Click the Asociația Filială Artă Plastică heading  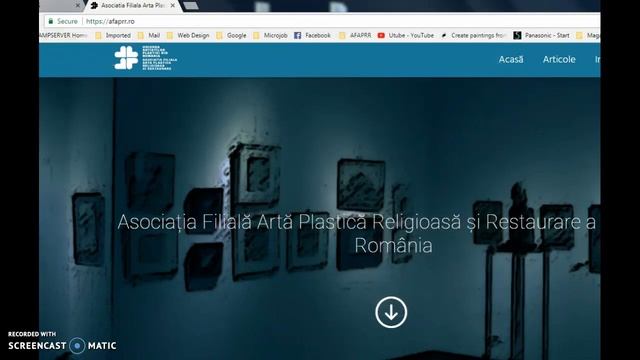click(x=356, y=234)
